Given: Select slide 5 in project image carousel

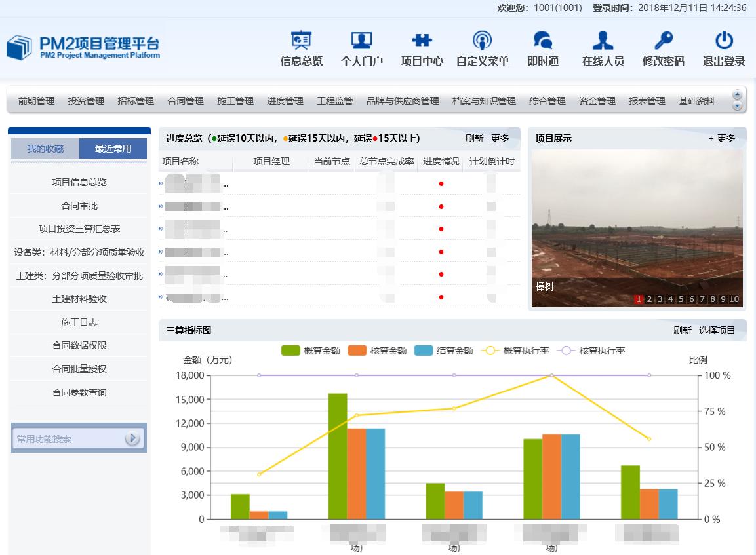Looking at the screenshot, I should (681, 299).
